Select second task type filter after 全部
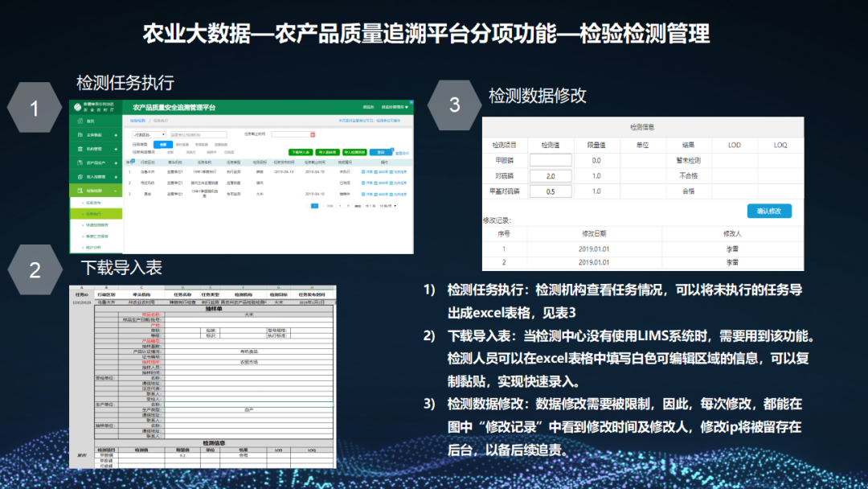Viewport: 868px width, 489px height. click(182, 145)
